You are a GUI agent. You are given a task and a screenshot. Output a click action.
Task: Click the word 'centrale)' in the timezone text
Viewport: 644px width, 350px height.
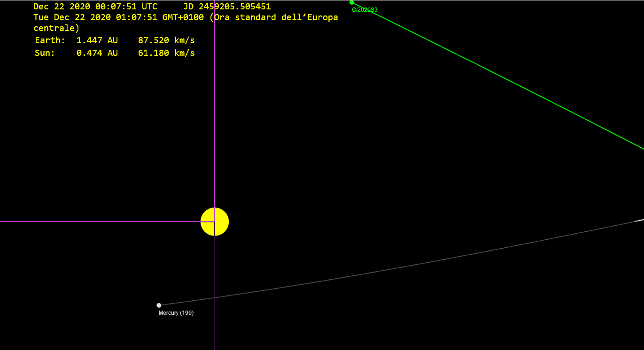tap(56, 28)
